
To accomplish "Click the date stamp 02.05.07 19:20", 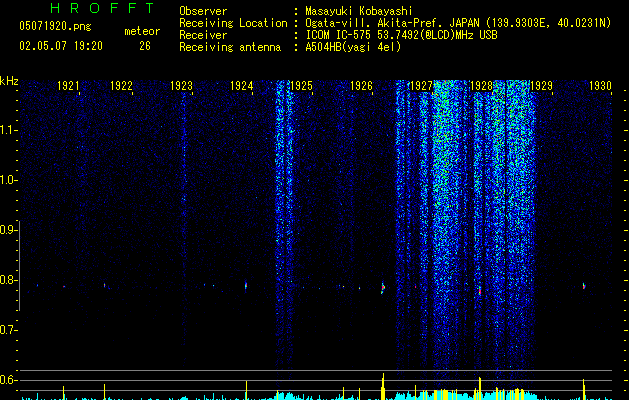I will tap(61, 46).
